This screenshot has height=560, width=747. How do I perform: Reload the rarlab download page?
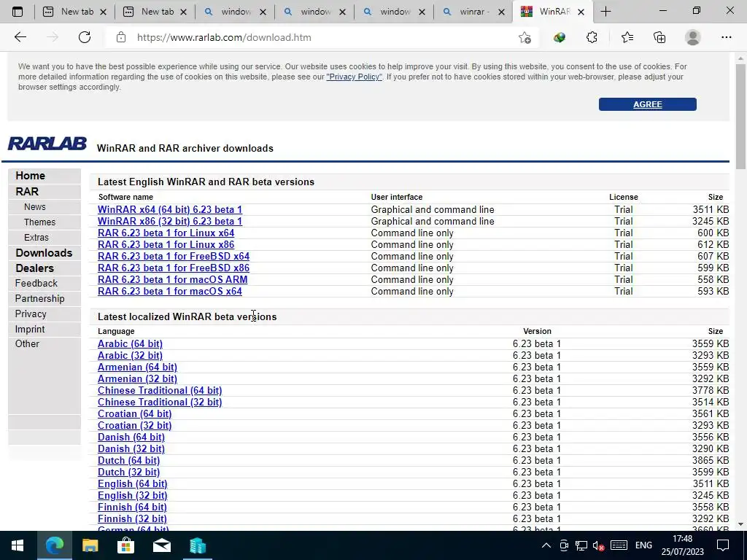click(x=85, y=37)
